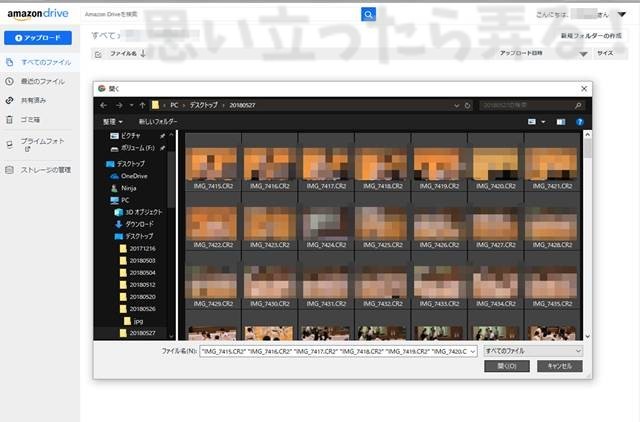
Task: Toggle the select-all checkbox in file list header
Action: tap(98, 54)
